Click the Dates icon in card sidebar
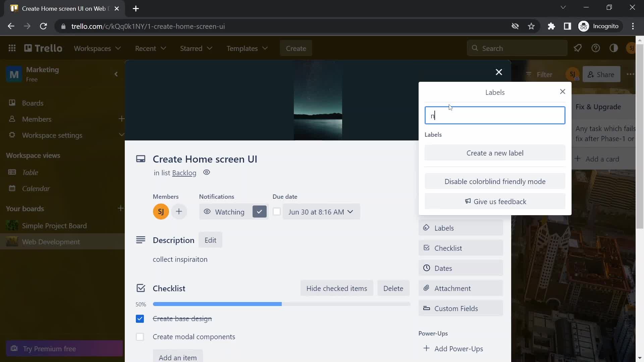 pyautogui.click(x=427, y=268)
